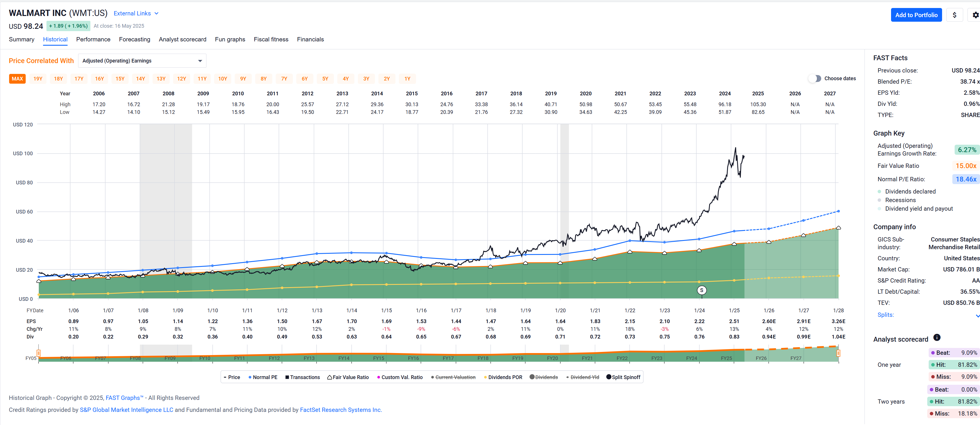This screenshot has width=980, height=425.
Task: Open Fun graphs tab
Action: (x=230, y=40)
